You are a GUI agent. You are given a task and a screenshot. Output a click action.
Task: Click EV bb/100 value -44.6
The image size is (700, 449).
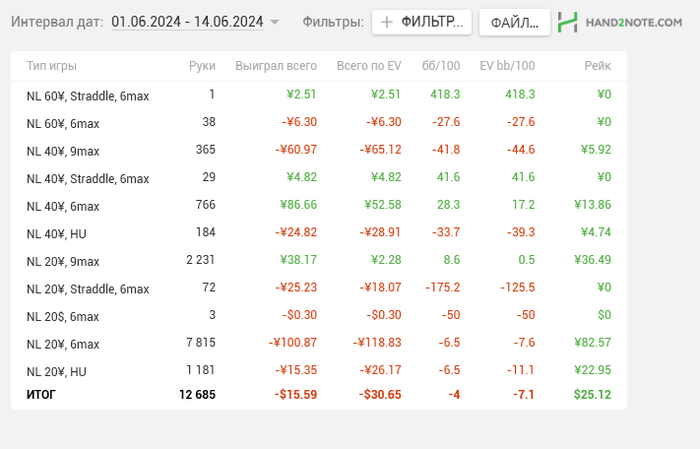(x=521, y=150)
